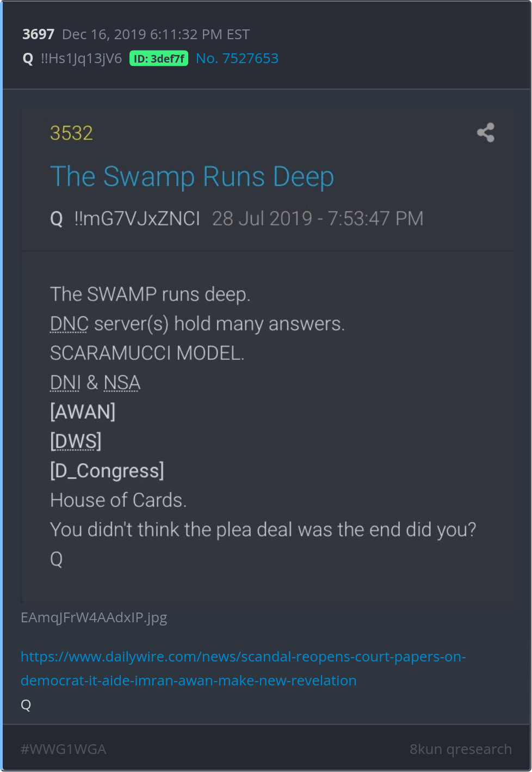Click the share icon on post 3532
The image size is (532, 772).
tap(486, 132)
